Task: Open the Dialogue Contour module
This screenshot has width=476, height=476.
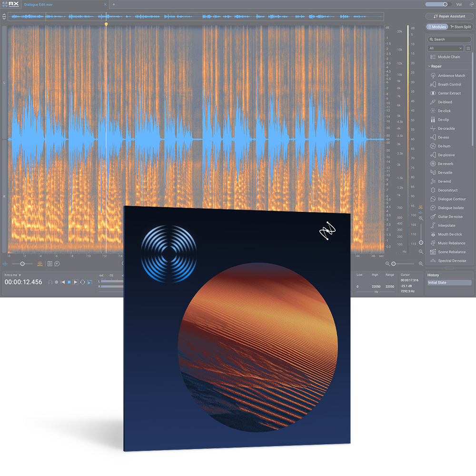Action: pyautogui.click(x=448, y=199)
